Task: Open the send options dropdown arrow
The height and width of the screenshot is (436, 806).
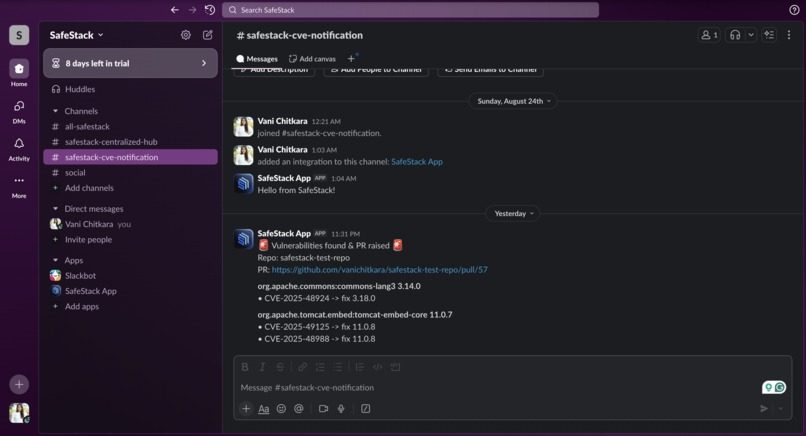Action: tap(781, 408)
